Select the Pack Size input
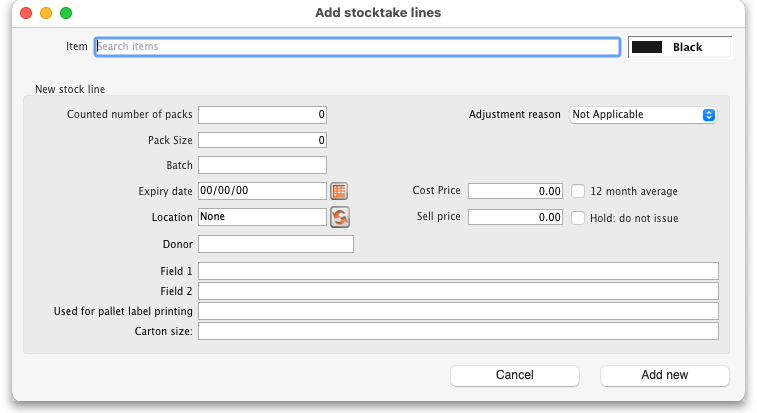The width and height of the screenshot is (757, 413). coord(262,140)
